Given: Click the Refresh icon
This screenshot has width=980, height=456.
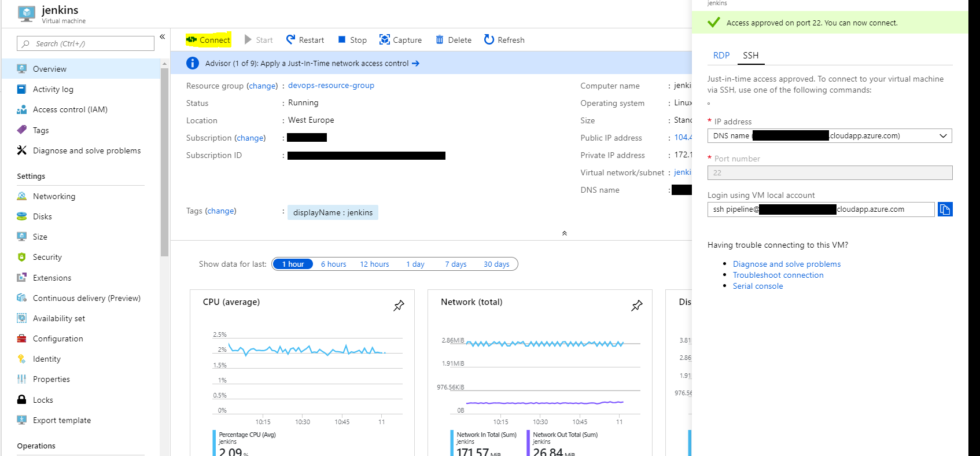Looking at the screenshot, I should pyautogui.click(x=489, y=39).
